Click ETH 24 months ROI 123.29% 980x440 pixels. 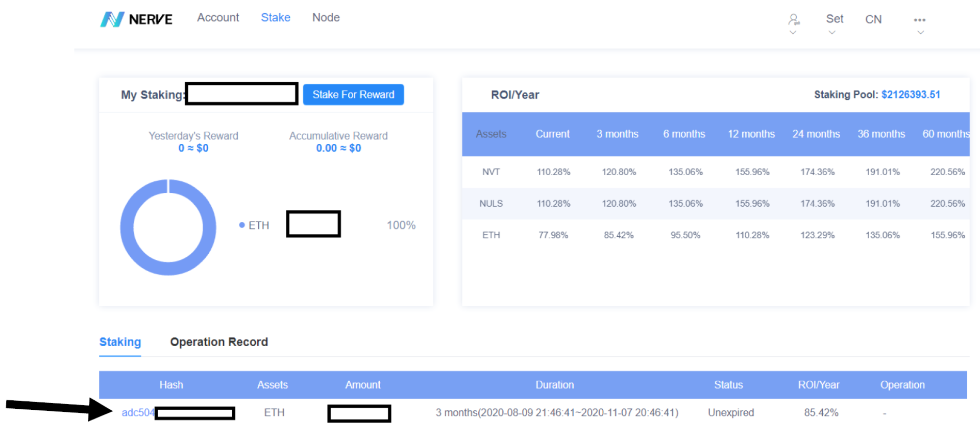[x=818, y=235]
